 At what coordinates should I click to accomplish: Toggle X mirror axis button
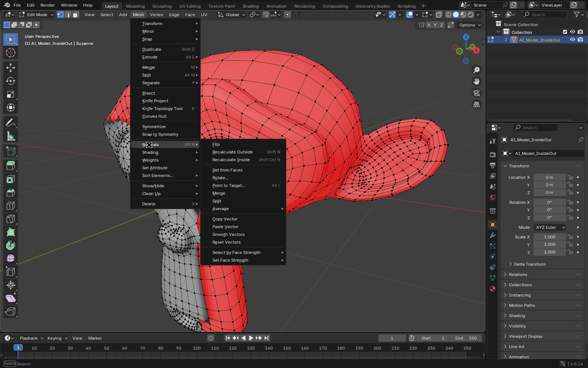[x=429, y=25]
